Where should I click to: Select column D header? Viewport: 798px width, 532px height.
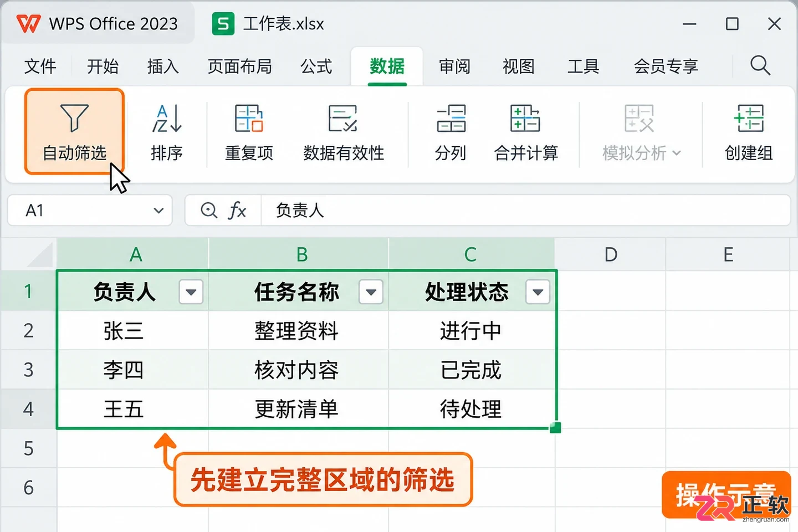pyautogui.click(x=611, y=254)
